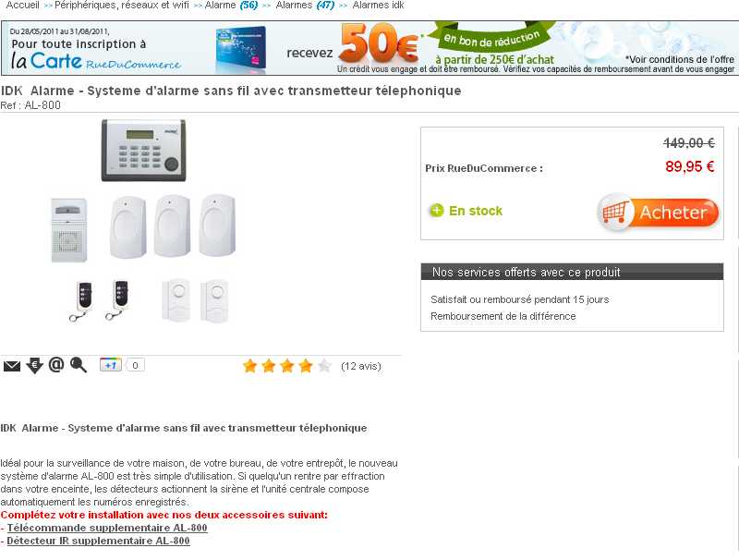Click the euro price-drop alert icon
The height and width of the screenshot is (560, 739).
[35, 365]
